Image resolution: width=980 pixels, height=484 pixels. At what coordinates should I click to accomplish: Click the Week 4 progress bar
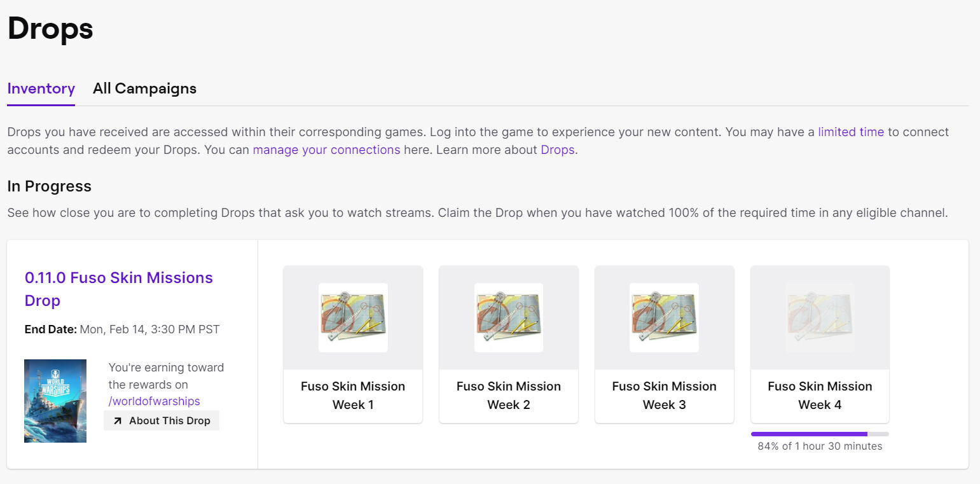820,434
